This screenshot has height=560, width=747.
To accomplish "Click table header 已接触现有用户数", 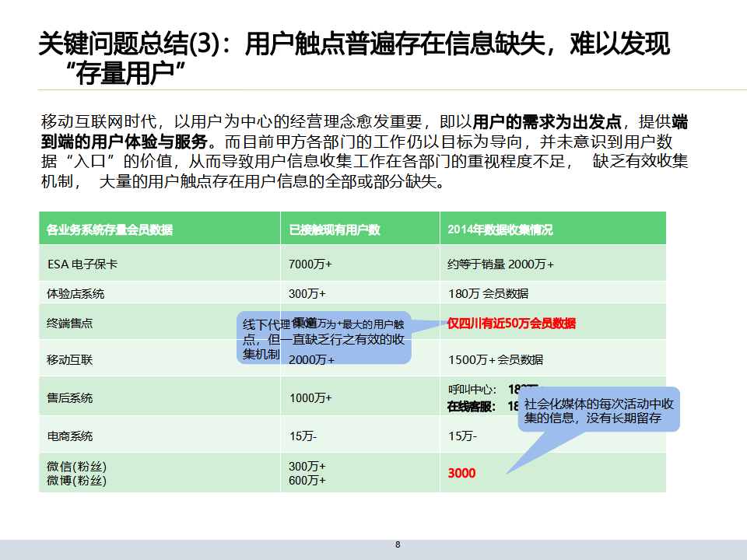I will point(335,230).
